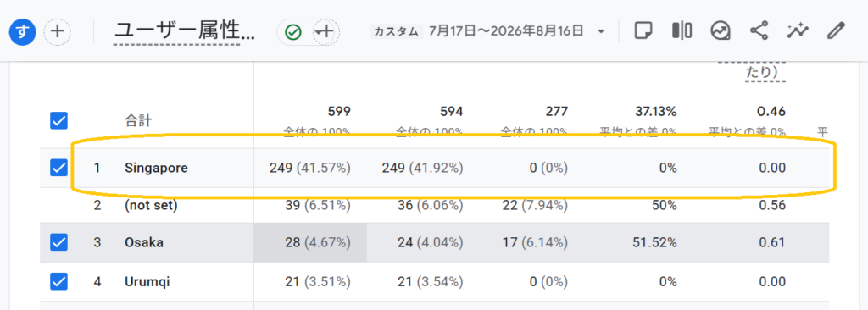Click the ユーザー属性 report title

click(x=184, y=31)
